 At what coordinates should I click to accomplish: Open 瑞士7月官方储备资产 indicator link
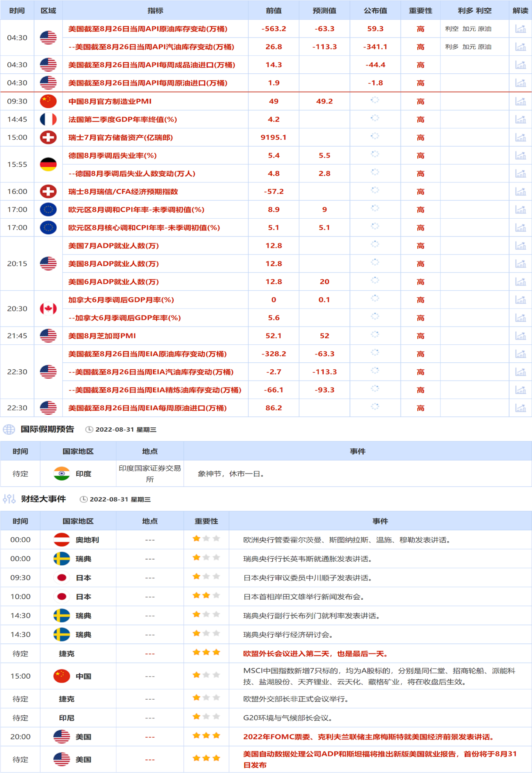coord(120,137)
